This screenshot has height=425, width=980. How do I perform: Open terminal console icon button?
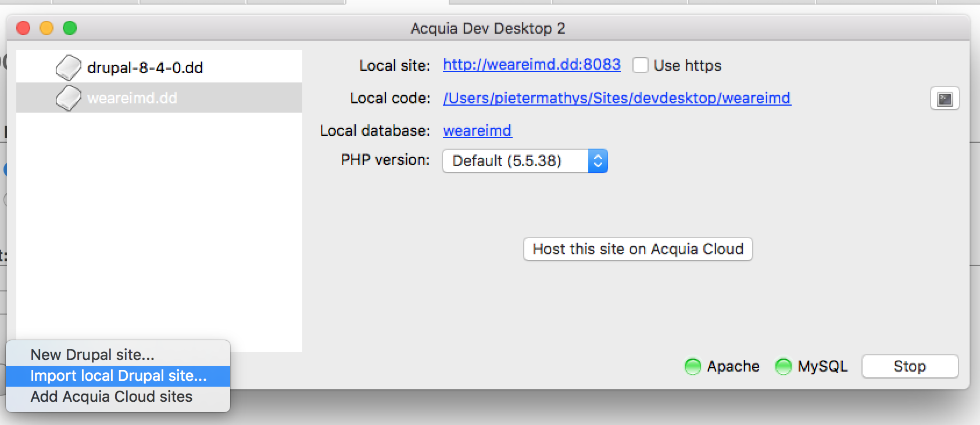click(945, 99)
